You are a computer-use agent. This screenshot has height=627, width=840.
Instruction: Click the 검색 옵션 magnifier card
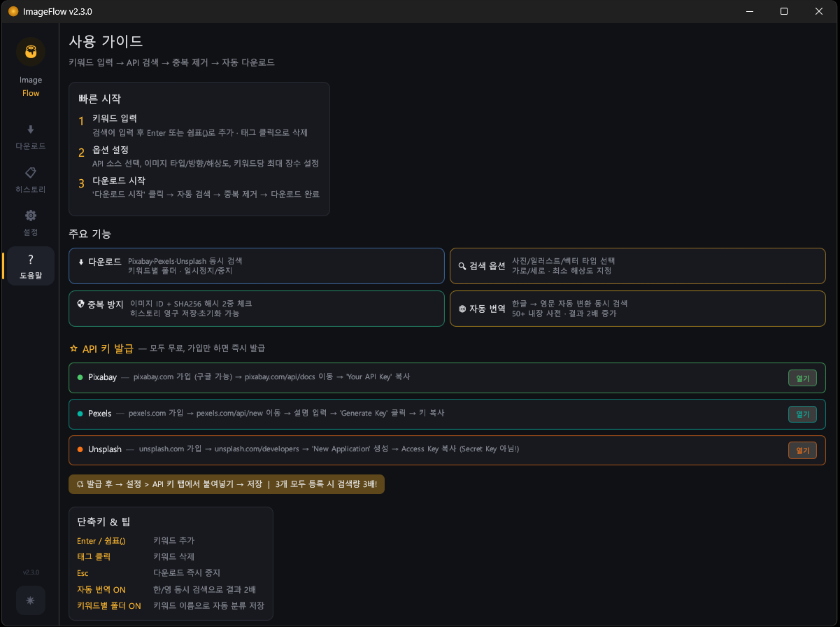[x=636, y=266]
